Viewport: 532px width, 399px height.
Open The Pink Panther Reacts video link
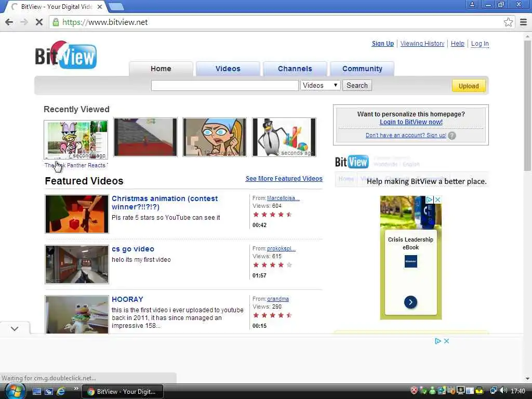click(x=76, y=165)
